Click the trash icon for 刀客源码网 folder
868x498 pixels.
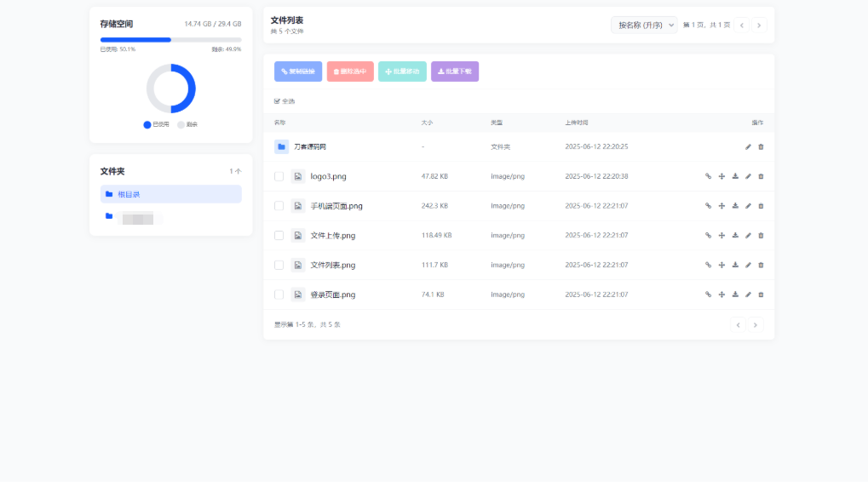pyautogui.click(x=761, y=146)
